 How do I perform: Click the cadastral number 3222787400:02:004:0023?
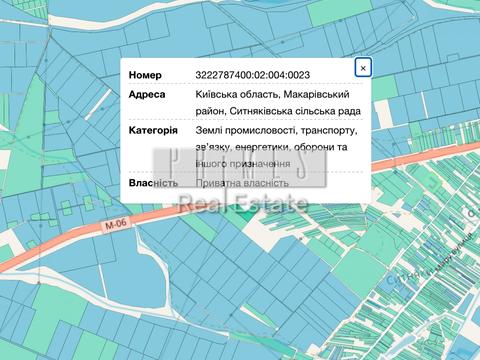click(x=253, y=75)
